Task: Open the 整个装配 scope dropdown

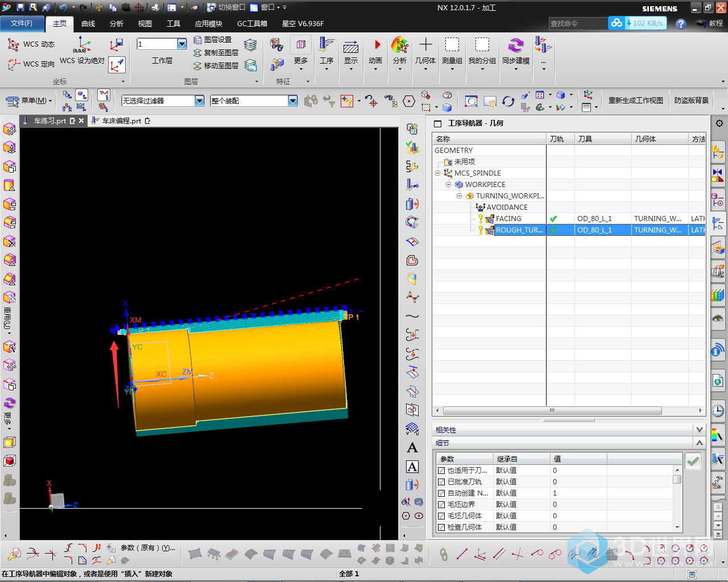Action: coord(293,101)
